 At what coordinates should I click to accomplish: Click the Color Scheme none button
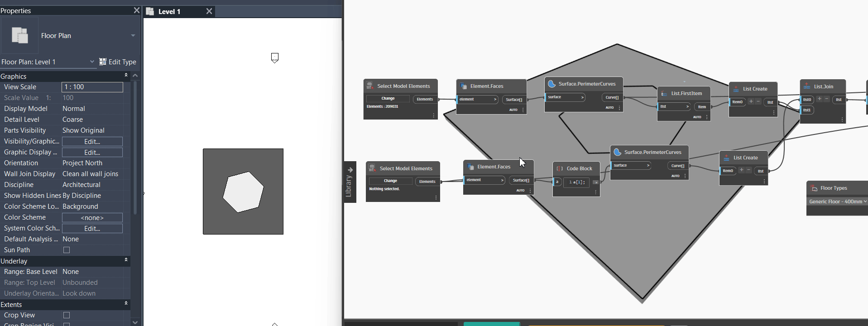(92, 218)
